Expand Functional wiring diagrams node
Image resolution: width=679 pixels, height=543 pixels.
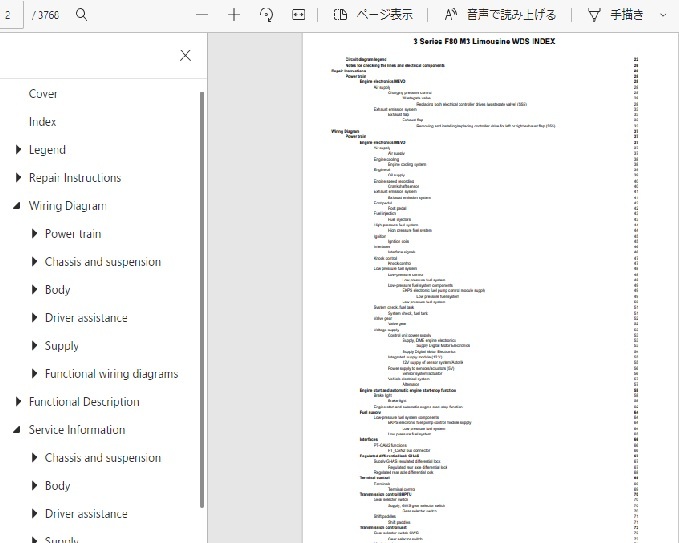click(34, 374)
